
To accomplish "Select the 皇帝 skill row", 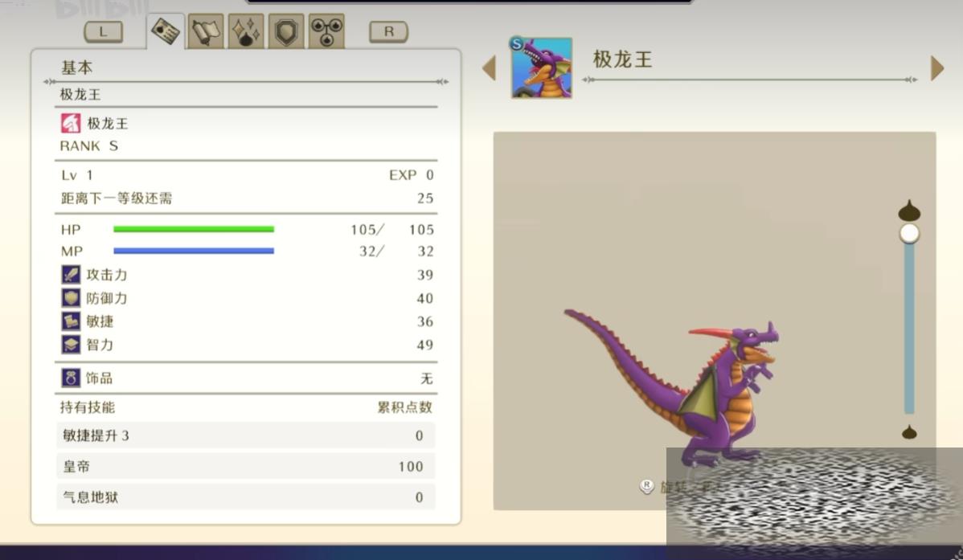I will pyautogui.click(x=246, y=466).
